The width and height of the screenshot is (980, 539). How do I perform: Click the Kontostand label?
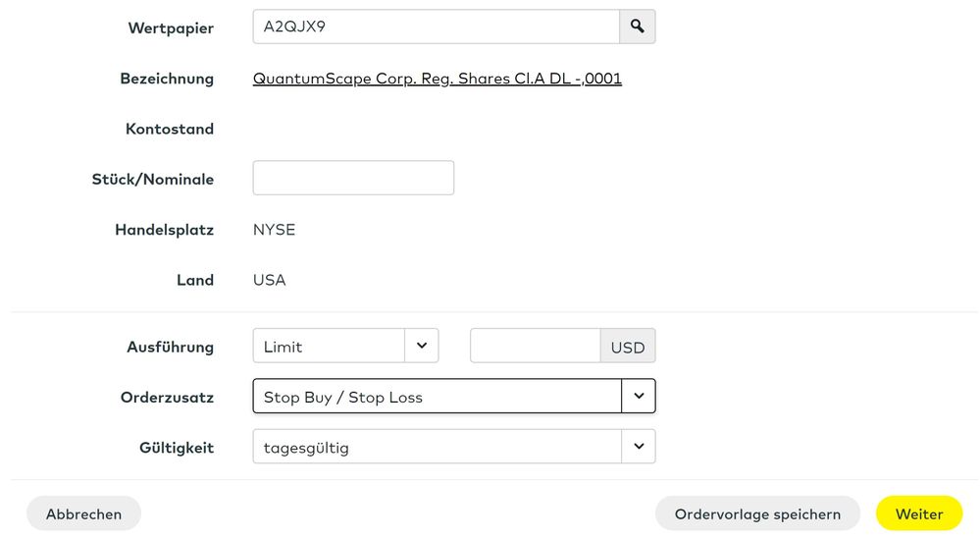point(170,129)
